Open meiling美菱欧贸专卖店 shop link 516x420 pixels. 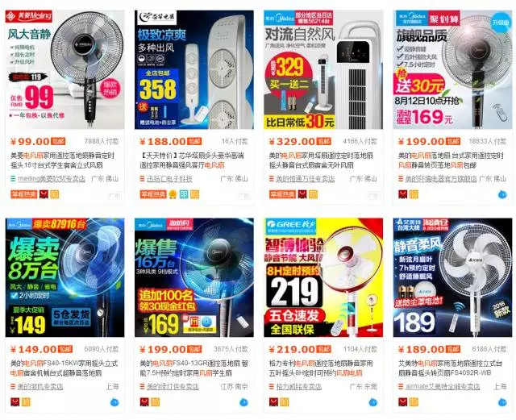tap(52, 179)
